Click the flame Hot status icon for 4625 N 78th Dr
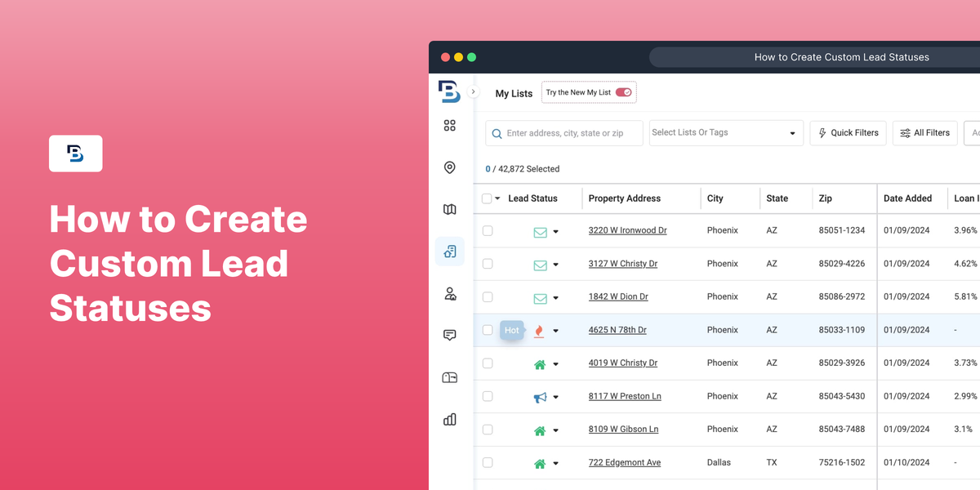The image size is (980, 490). 539,330
